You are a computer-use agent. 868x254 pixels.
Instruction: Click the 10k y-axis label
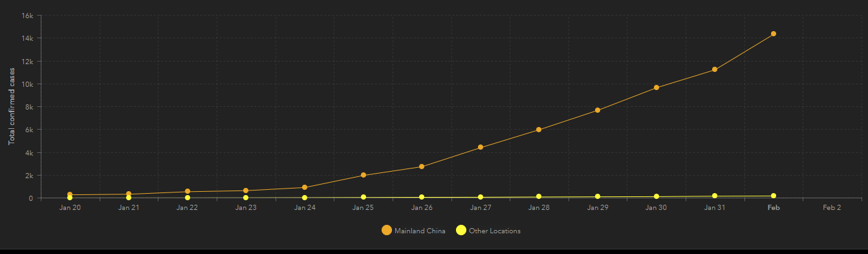(27, 84)
